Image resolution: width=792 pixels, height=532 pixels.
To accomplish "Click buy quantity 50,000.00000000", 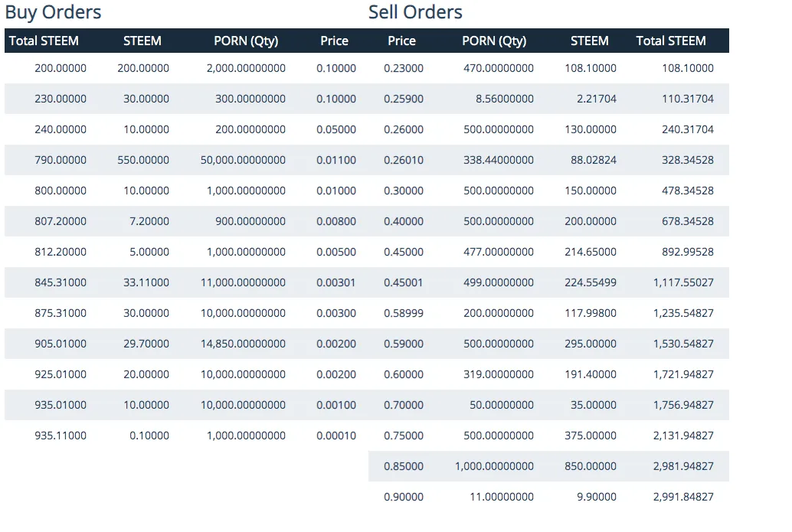I will pos(243,160).
